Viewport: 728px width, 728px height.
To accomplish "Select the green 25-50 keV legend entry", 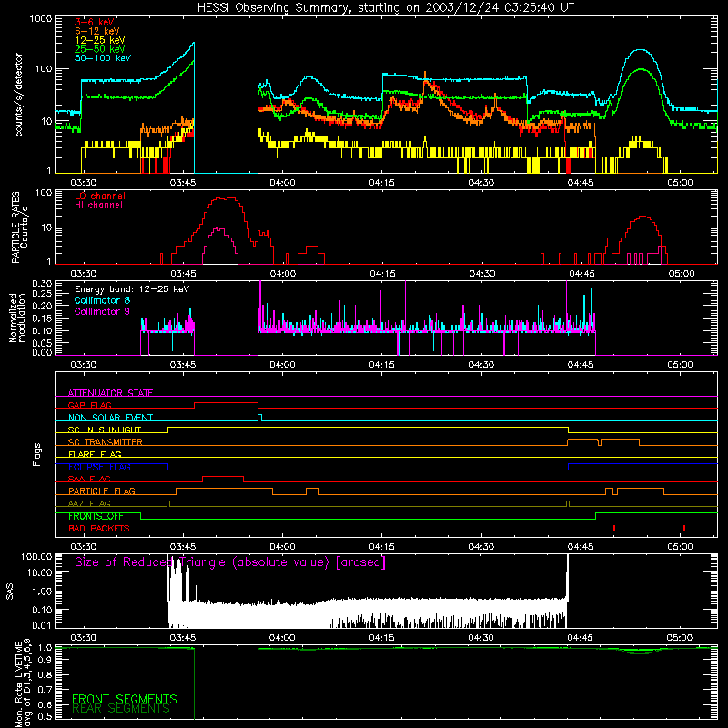I will [100, 49].
